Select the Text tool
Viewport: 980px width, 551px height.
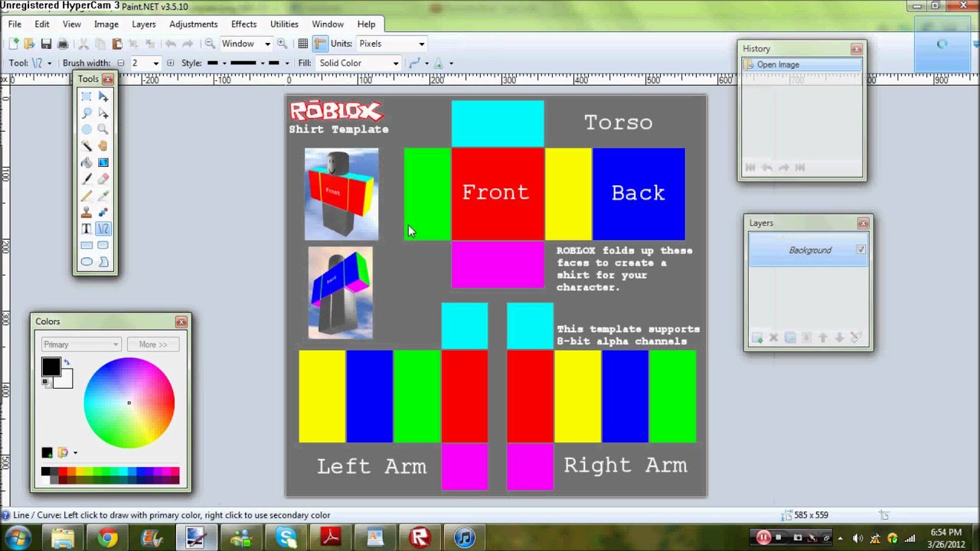point(87,229)
